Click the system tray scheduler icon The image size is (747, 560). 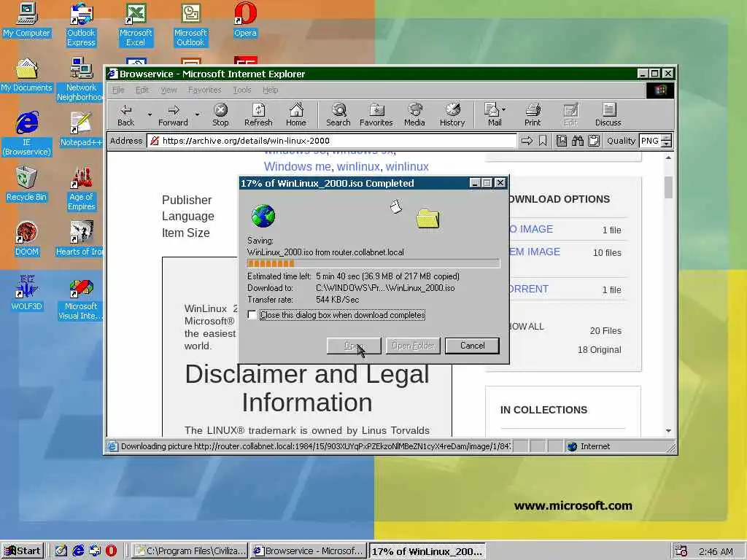681,551
